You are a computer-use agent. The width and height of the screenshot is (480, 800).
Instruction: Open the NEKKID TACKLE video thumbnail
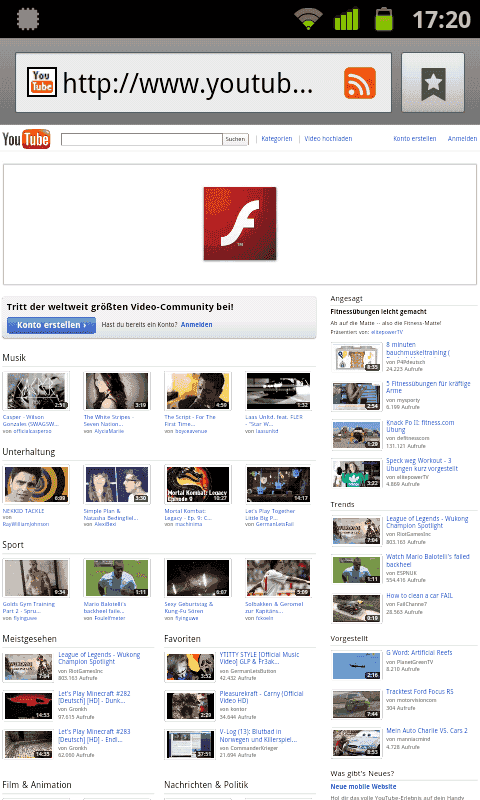coord(36,484)
